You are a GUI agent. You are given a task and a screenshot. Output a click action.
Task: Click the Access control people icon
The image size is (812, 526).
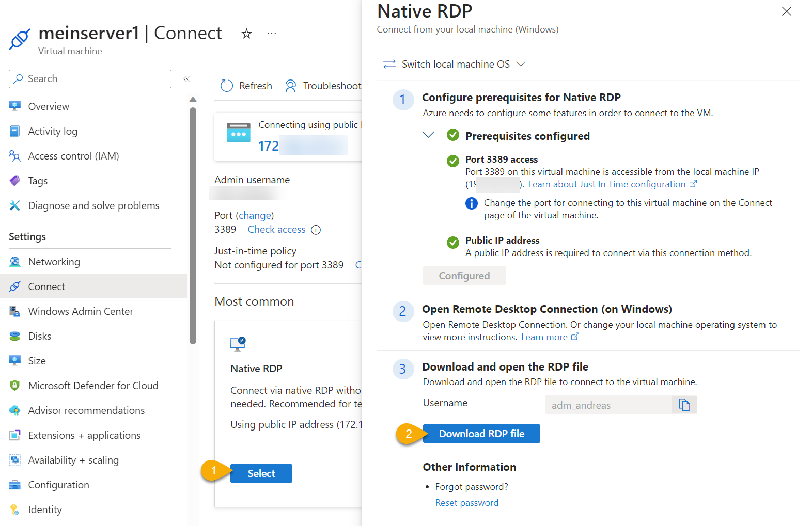[15, 156]
